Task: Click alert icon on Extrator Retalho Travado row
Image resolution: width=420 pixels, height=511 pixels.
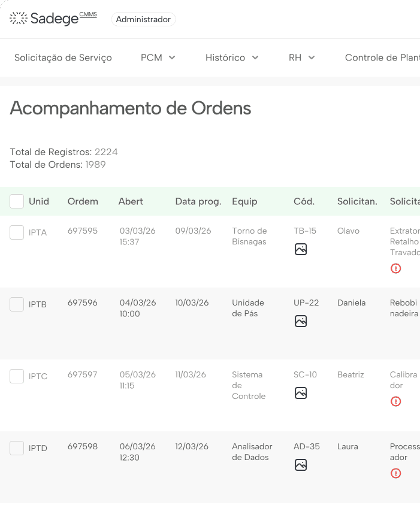Action: coord(395,268)
